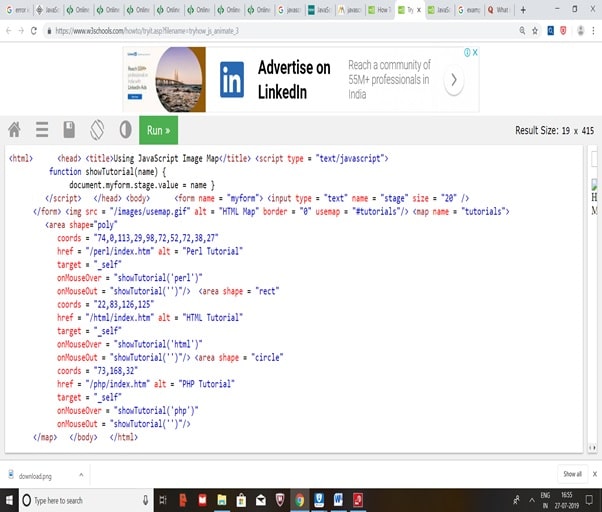Open the Windows Start menu
This screenshot has height=512, width=602.
(9, 500)
